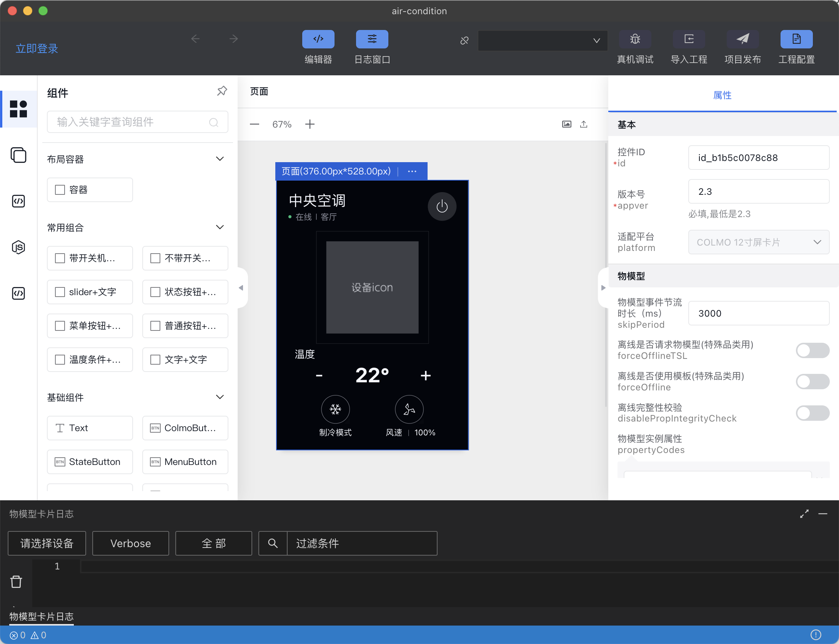The image size is (839, 644).
Task: Zoom out the canvas with minus
Action: [x=255, y=124]
